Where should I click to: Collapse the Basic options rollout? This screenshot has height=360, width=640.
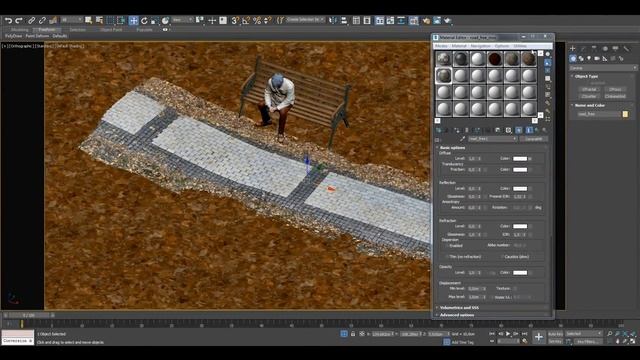coord(452,147)
